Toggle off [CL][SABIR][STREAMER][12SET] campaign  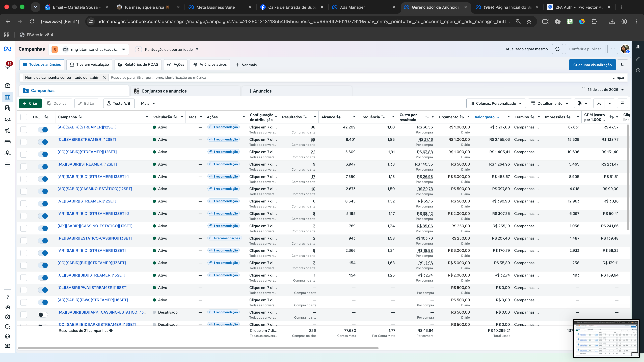[x=43, y=142]
